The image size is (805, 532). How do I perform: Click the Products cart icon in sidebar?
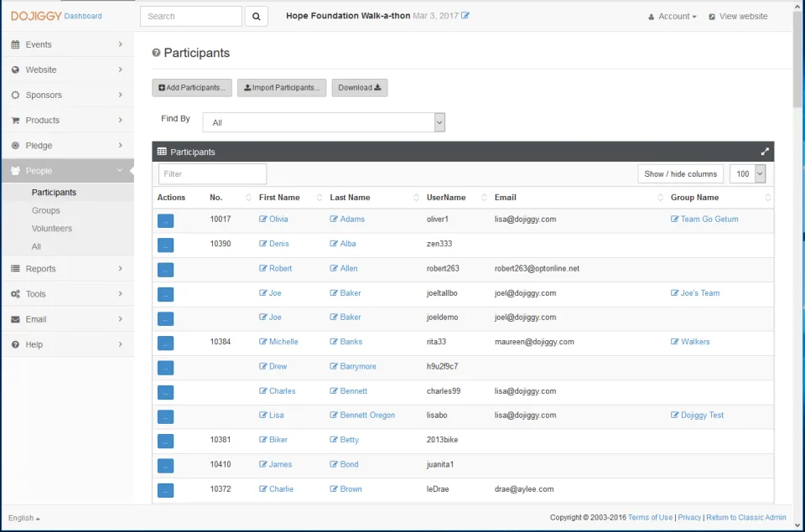[15, 120]
